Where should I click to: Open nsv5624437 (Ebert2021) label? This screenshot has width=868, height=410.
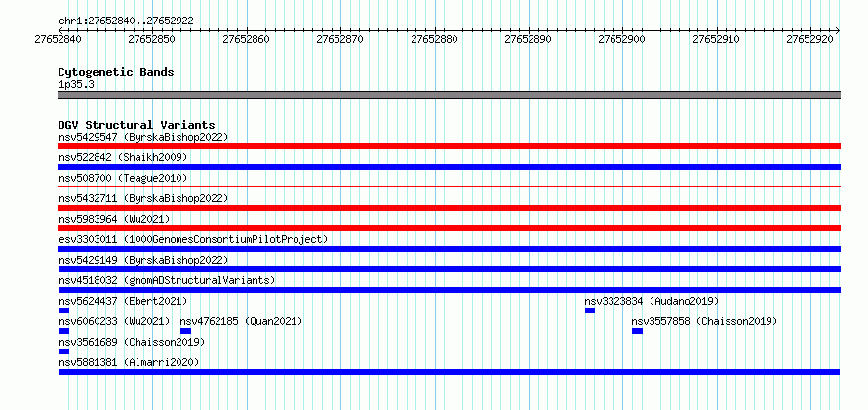[123, 301]
